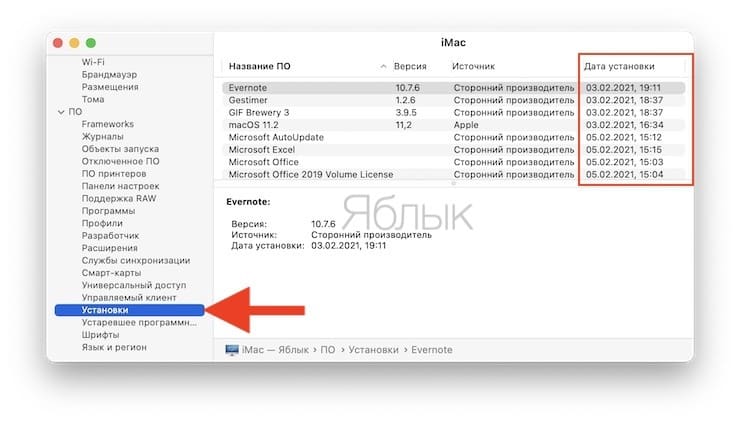Open Frameworks under ПО
This screenshot has width=740, height=423.
tap(108, 124)
